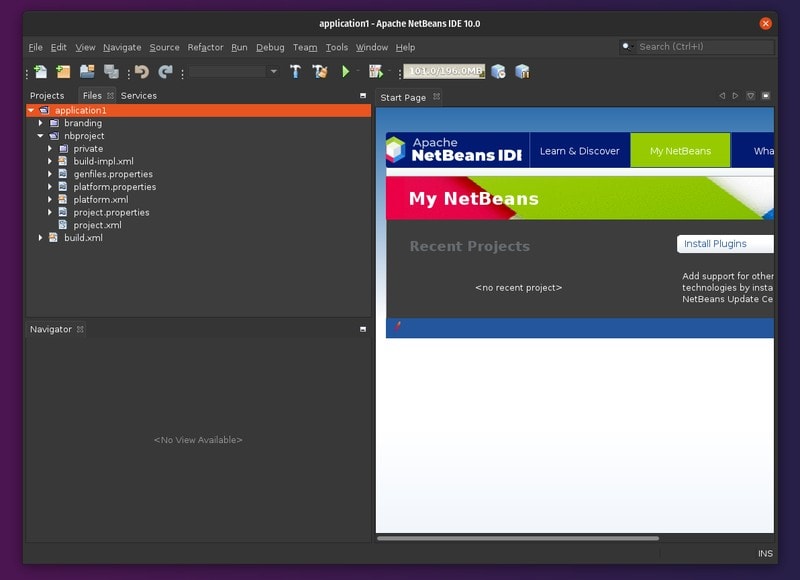Click the Undo arrow icon

pyautogui.click(x=142, y=71)
